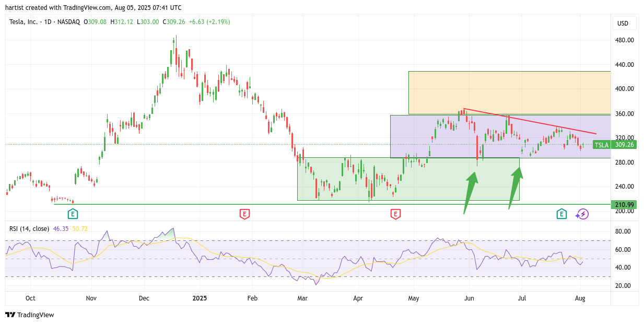
Task: Click the RSI value 46.35
Action: 61,228
